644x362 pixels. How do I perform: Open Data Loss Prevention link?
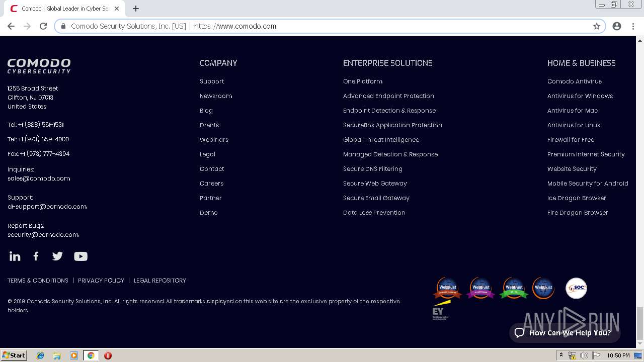point(374,213)
